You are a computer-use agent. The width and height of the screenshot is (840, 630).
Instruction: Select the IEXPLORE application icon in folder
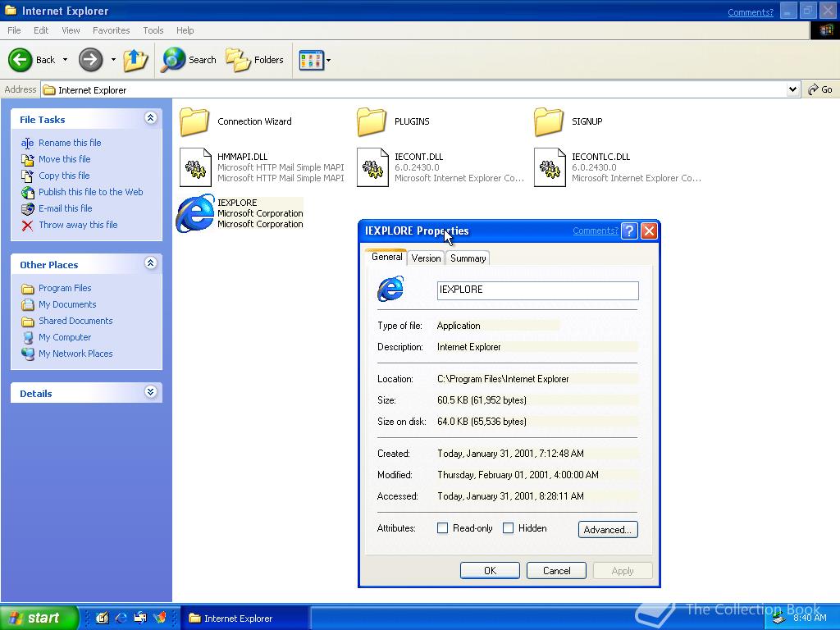click(195, 213)
